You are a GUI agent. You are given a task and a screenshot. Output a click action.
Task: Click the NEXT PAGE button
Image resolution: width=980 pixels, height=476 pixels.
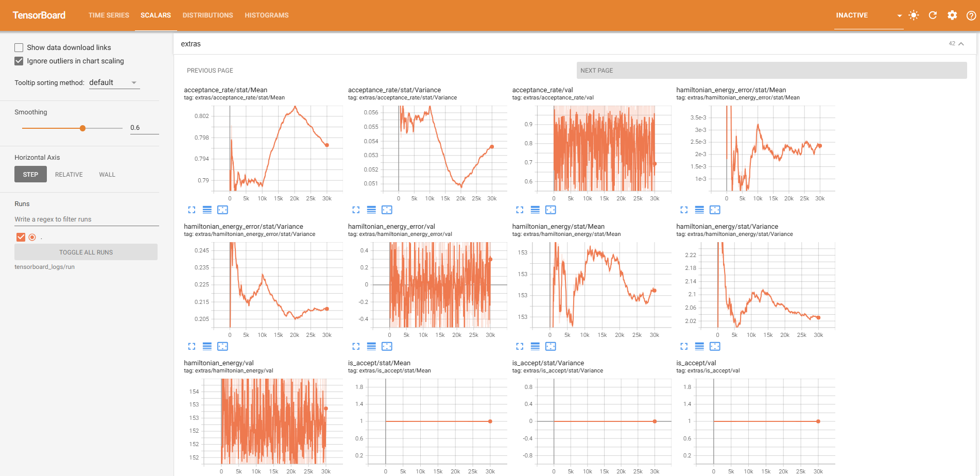coord(771,71)
